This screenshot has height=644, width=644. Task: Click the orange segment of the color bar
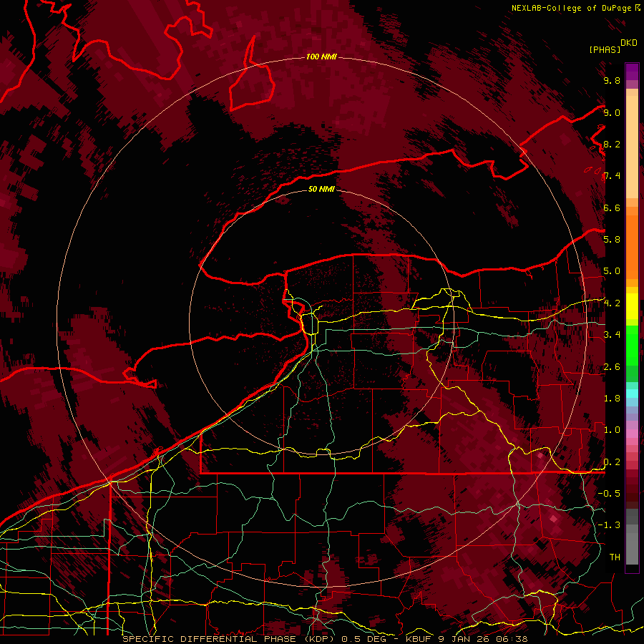coord(632,243)
